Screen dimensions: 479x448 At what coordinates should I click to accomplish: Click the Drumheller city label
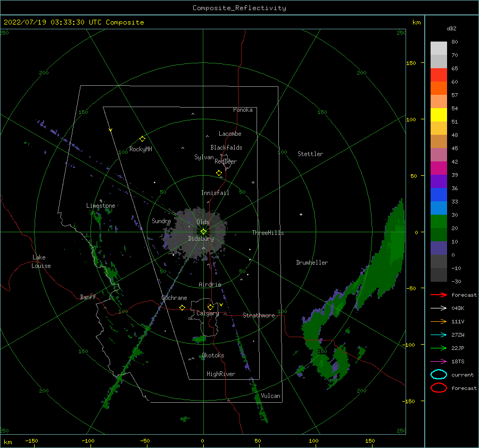[312, 263]
